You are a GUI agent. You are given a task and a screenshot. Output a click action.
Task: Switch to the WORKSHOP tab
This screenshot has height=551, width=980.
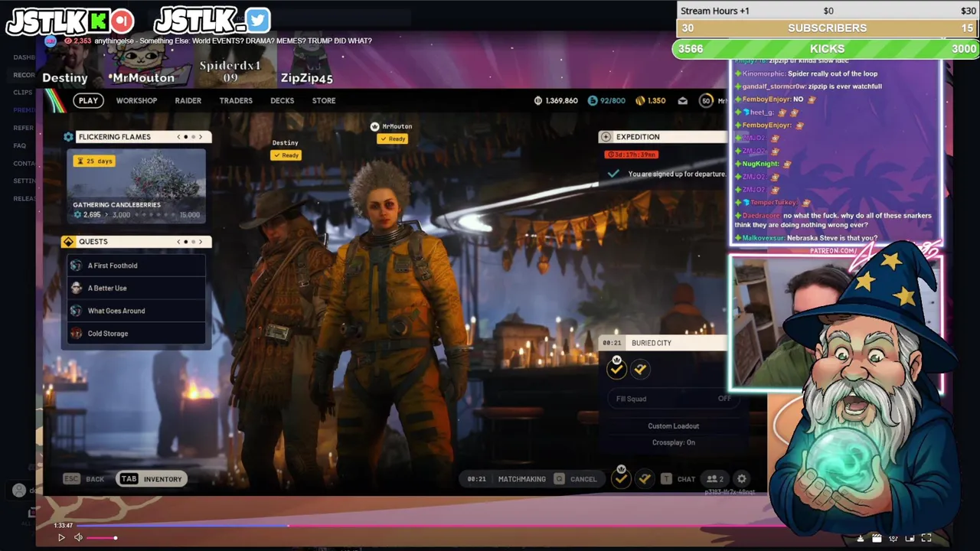pyautogui.click(x=136, y=100)
